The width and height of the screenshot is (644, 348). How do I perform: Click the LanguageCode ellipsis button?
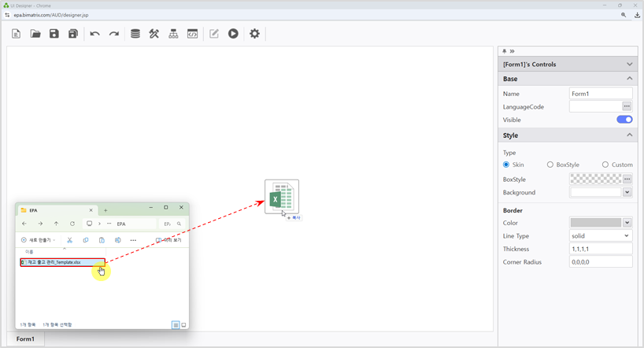click(x=627, y=106)
